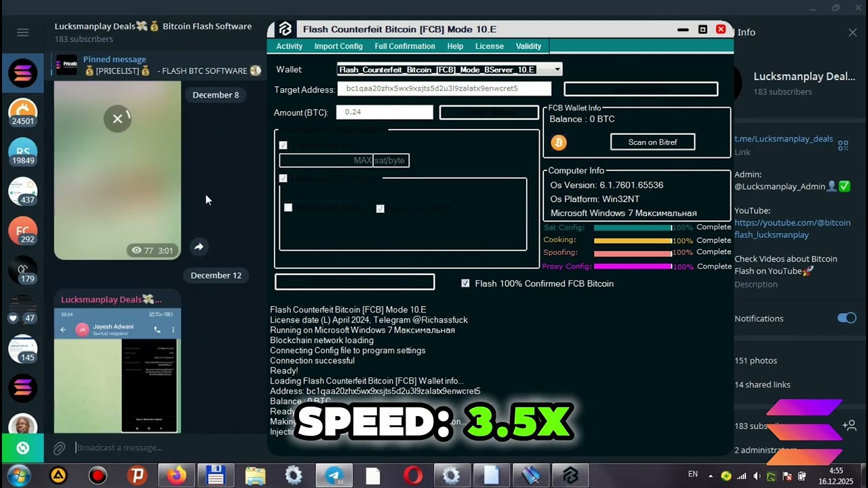Viewport: 868px width, 488px height.
Task: Tick the unchecked checkbox in the inner options box
Action: [288, 208]
